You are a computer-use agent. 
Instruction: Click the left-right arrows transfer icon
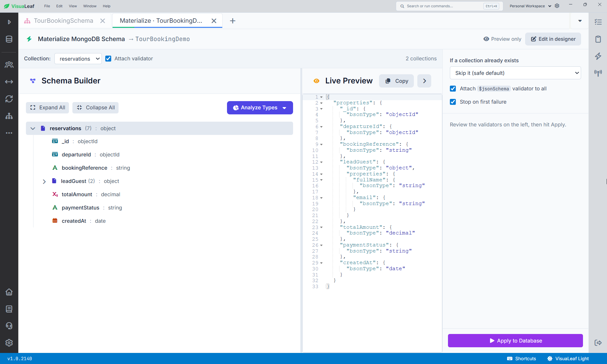tap(9, 82)
